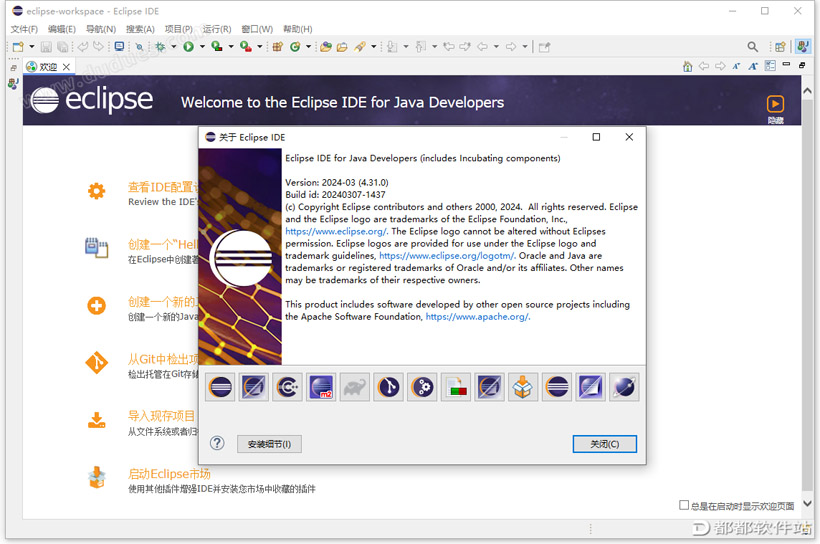Click the Open Type toolbar icon
This screenshot has height=544, width=820.
(326, 47)
